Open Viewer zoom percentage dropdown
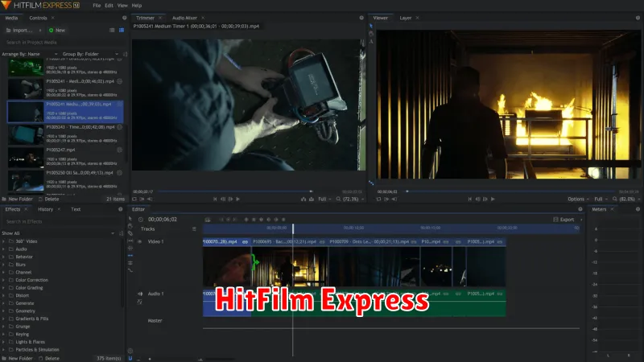 [x=630, y=199]
